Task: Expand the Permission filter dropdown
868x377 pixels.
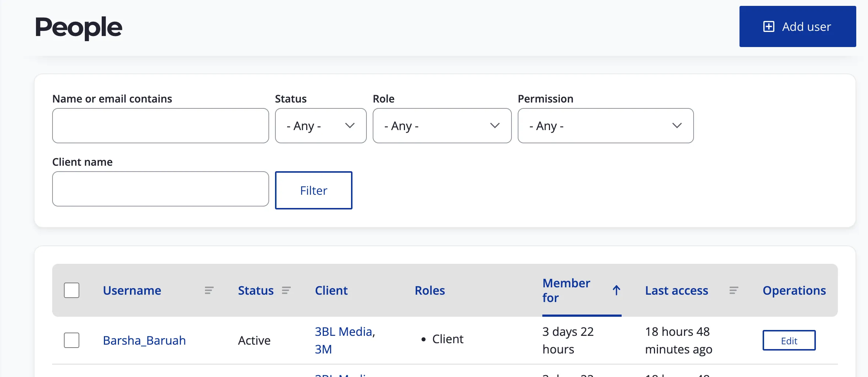Action: click(605, 126)
